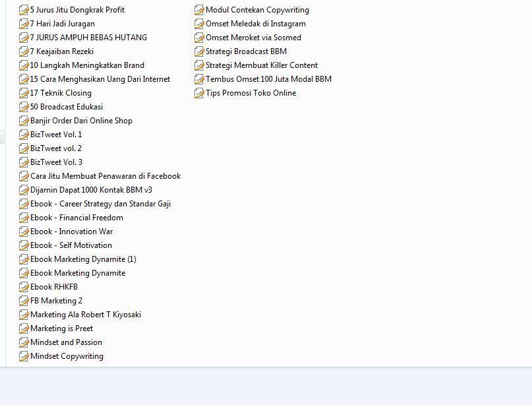Viewport: 532px width, 405px height.
Task: Click the FB Marketing 2 file name
Action: 56,301
